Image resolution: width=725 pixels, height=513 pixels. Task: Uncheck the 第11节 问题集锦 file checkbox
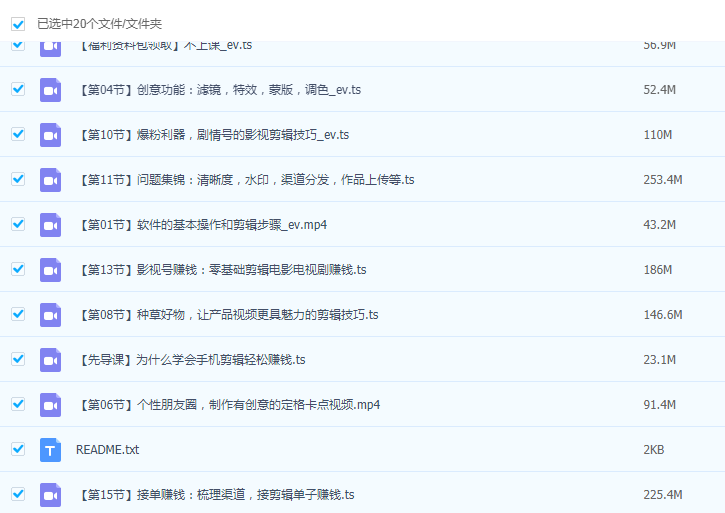coord(18,179)
